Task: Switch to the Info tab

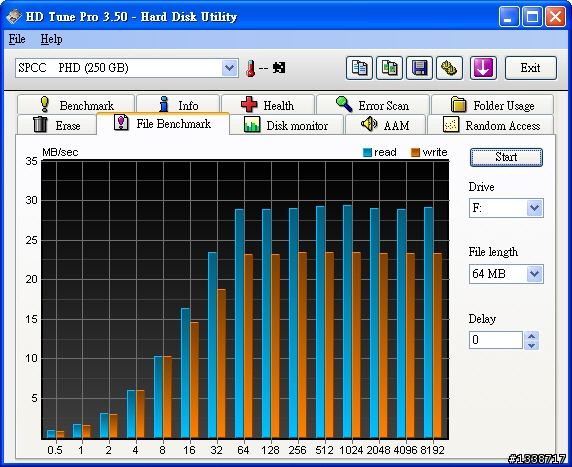Action: pyautogui.click(x=178, y=105)
